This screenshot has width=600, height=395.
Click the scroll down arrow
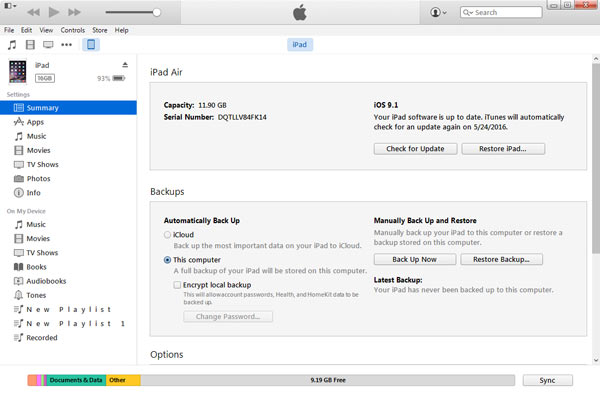pyautogui.click(x=596, y=360)
